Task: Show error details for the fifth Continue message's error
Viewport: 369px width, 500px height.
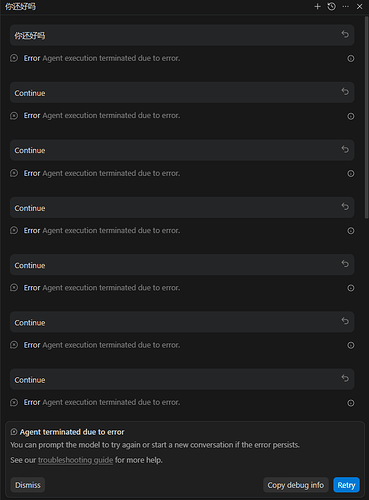Action: coord(351,345)
